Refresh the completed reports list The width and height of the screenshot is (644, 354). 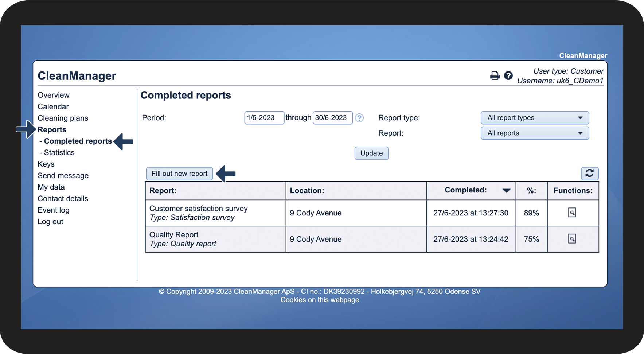(x=589, y=173)
